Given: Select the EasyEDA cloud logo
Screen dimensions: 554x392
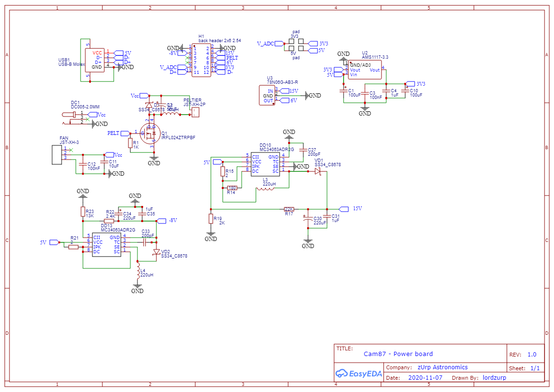Looking at the screenshot, I should [x=359, y=374].
